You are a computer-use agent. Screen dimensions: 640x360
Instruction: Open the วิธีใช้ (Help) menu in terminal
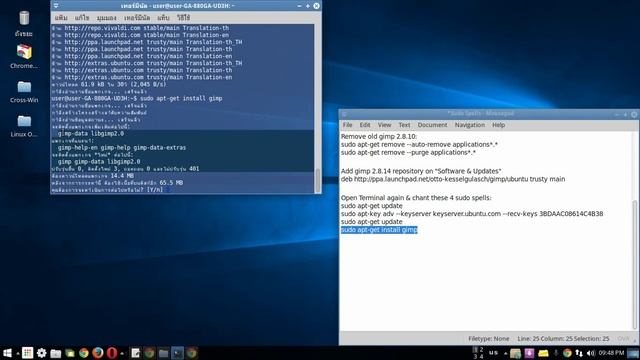point(183,18)
